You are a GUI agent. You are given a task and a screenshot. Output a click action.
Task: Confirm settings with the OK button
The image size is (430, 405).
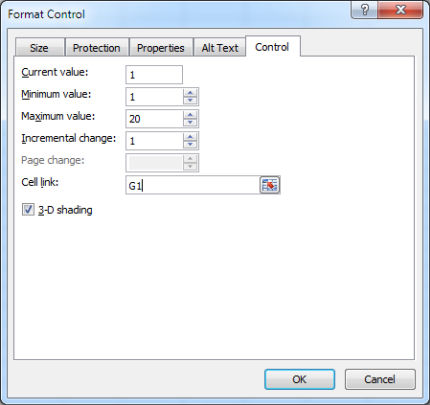pos(299,379)
